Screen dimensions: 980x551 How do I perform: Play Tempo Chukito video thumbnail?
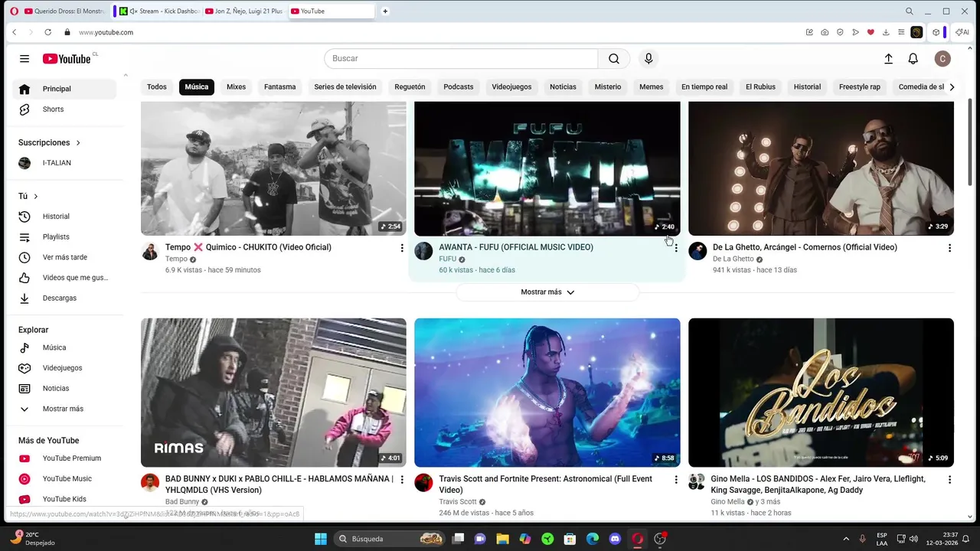pyautogui.click(x=273, y=168)
